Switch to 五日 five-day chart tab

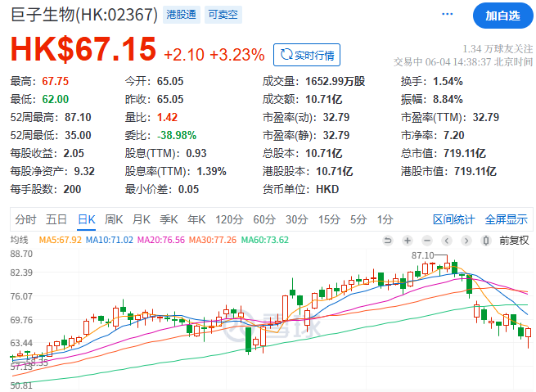(56, 219)
